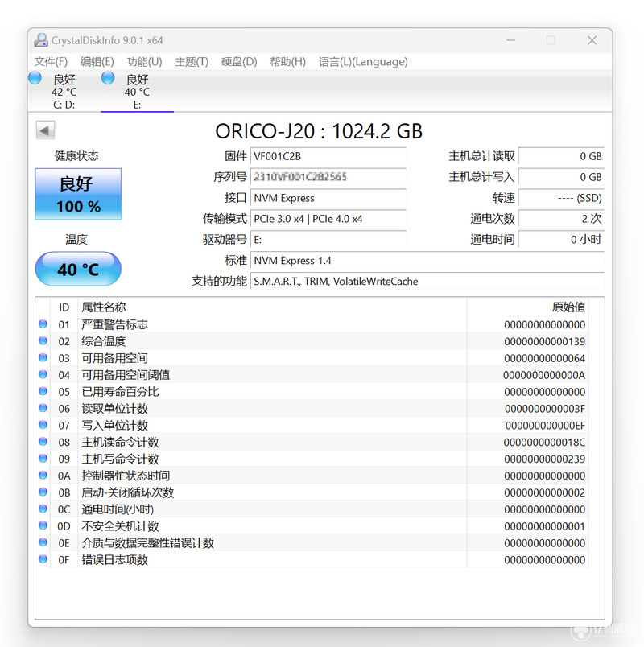644x647 pixels.
Task: Select the E: disk tab
Action: coord(137,91)
